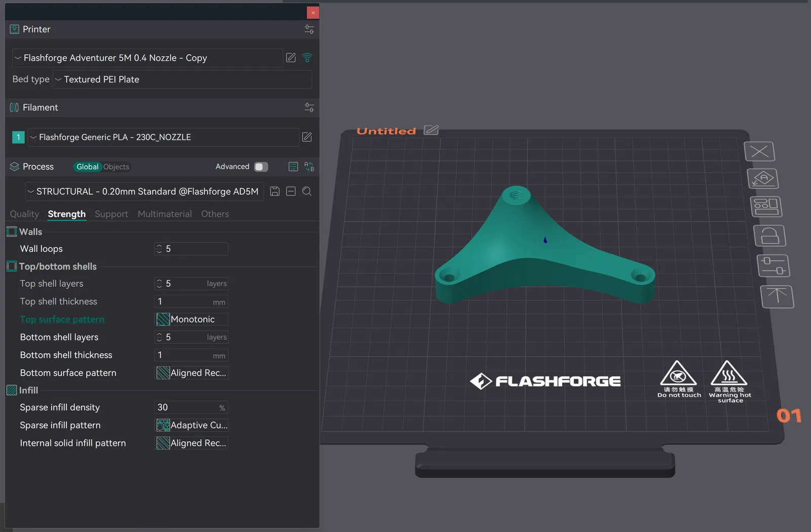Open the Bed type Textured PEI Plate dropdown
This screenshot has height=532, width=811.
(182, 80)
